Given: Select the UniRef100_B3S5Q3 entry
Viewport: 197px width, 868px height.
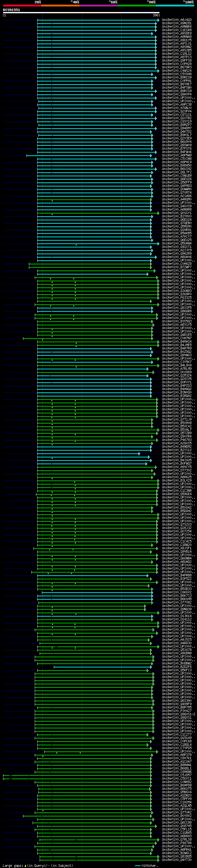Looking at the screenshot, I should [x=177, y=321].
